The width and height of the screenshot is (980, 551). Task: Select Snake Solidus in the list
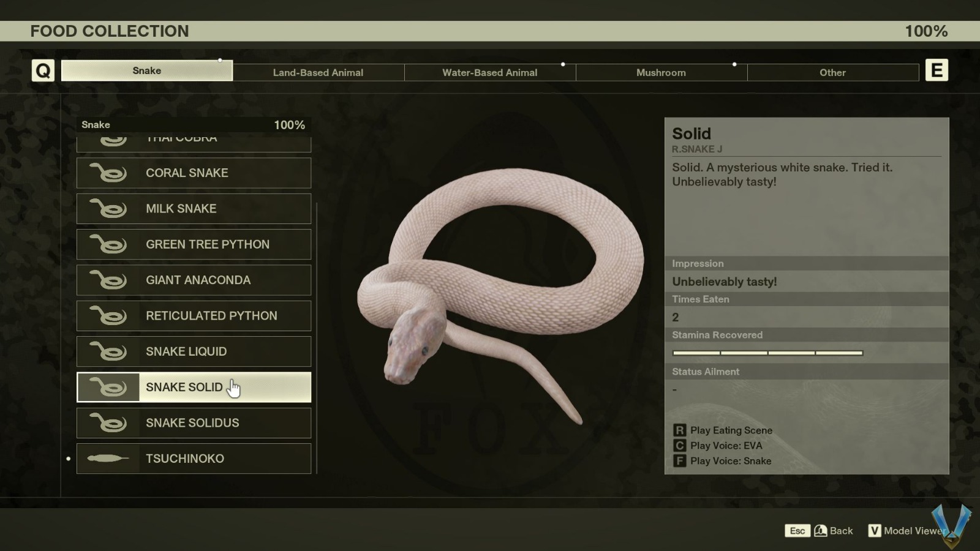pyautogui.click(x=194, y=423)
